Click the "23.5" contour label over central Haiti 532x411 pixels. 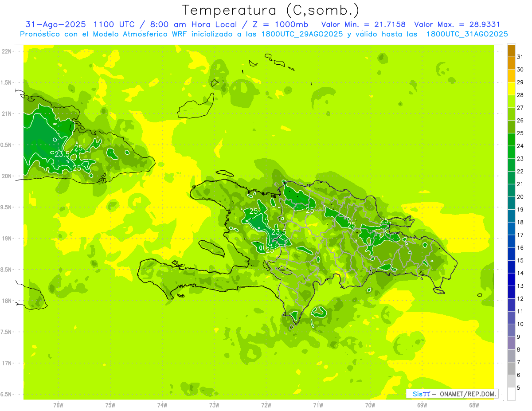[279, 232]
